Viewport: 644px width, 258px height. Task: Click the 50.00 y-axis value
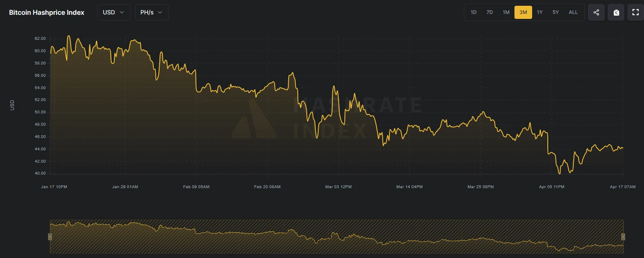40,112
